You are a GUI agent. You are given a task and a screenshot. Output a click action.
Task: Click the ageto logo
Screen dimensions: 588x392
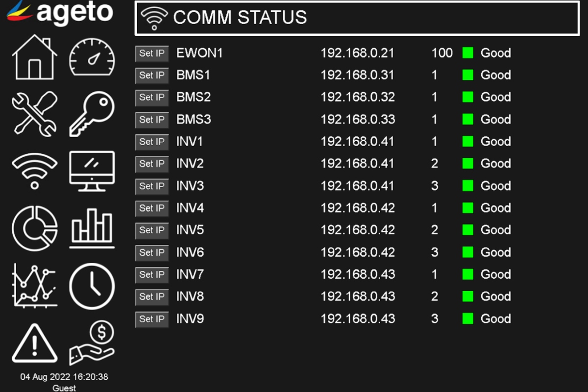click(x=60, y=13)
